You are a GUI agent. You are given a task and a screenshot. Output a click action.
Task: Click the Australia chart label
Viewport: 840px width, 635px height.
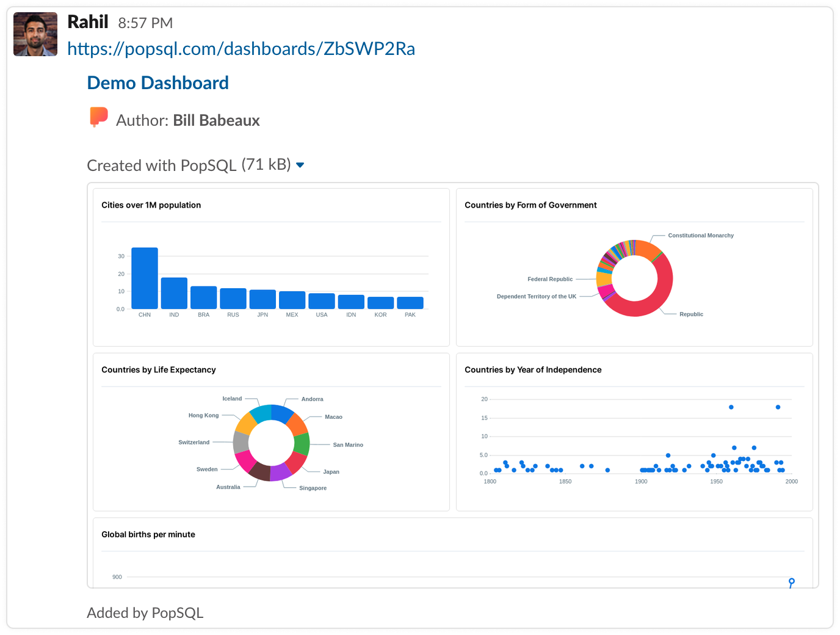pyautogui.click(x=228, y=487)
